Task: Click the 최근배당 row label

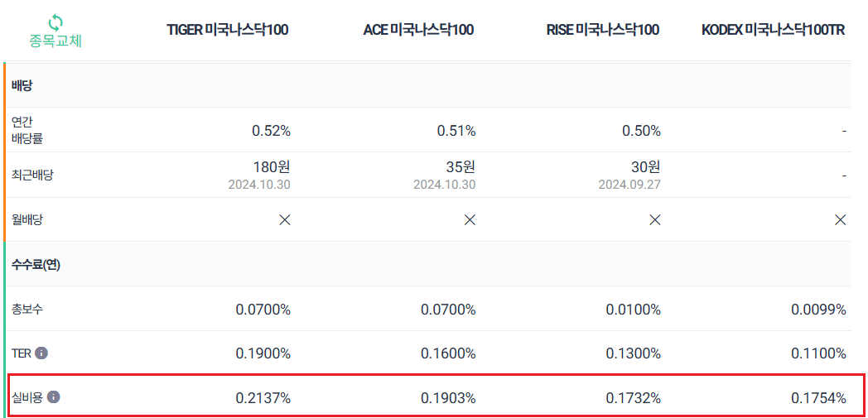Action: (32, 175)
